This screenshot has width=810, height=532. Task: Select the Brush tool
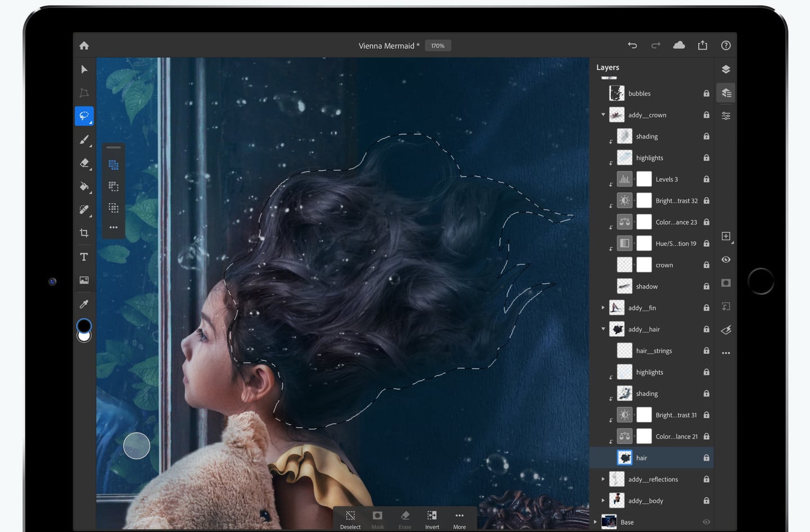pos(84,139)
